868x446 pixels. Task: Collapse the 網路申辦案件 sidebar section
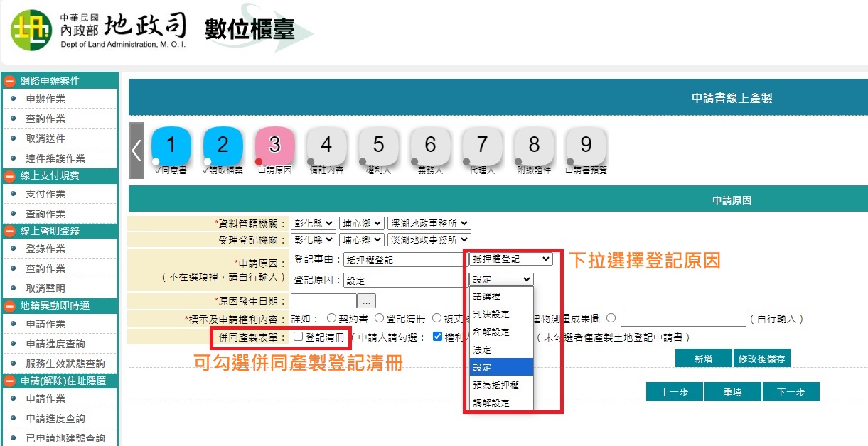pyautogui.click(x=11, y=81)
